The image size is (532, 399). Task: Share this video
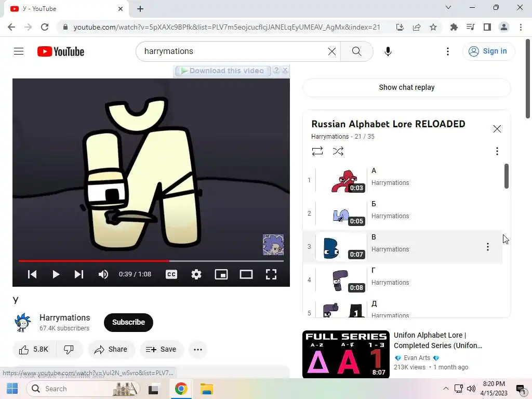[x=111, y=350]
